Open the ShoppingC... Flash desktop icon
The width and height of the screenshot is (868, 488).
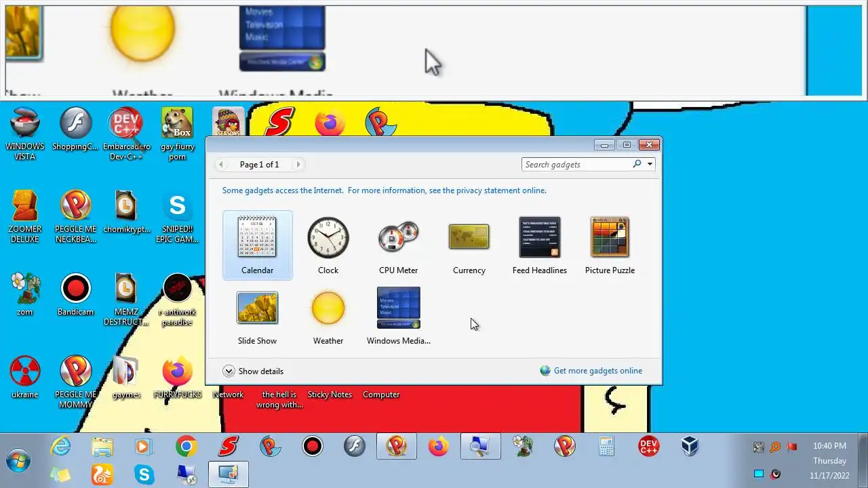coord(75,129)
